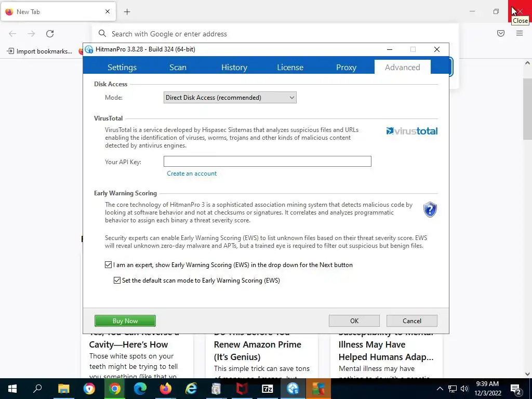The image size is (532, 399).
Task: Switch to the Scan tab
Action: (x=178, y=67)
